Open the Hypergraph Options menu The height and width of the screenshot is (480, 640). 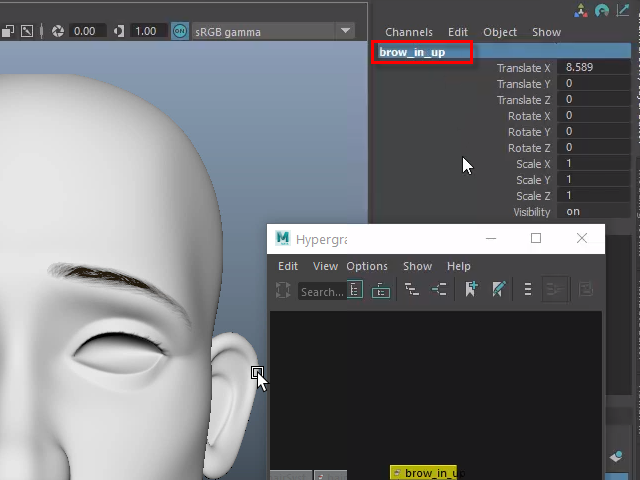[367, 266]
